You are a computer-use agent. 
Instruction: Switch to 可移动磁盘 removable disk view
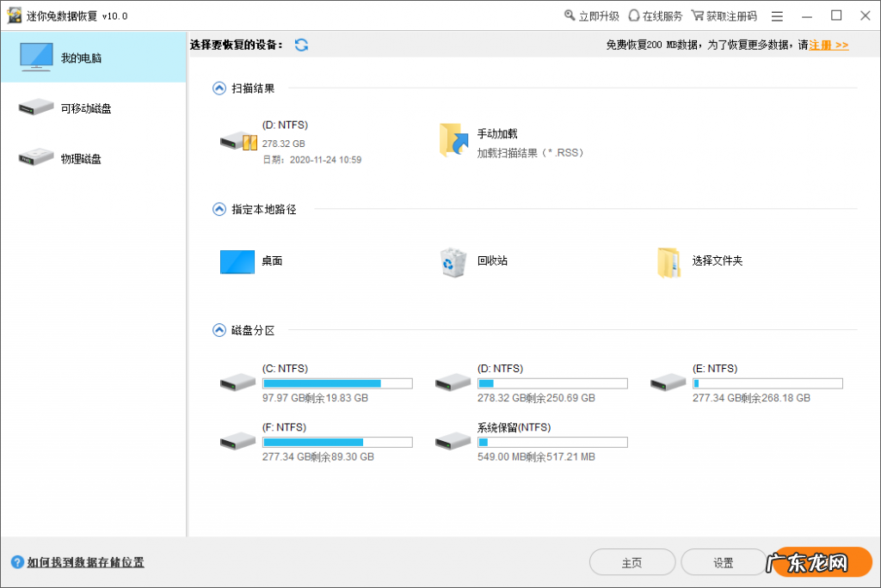pyautogui.click(x=92, y=107)
